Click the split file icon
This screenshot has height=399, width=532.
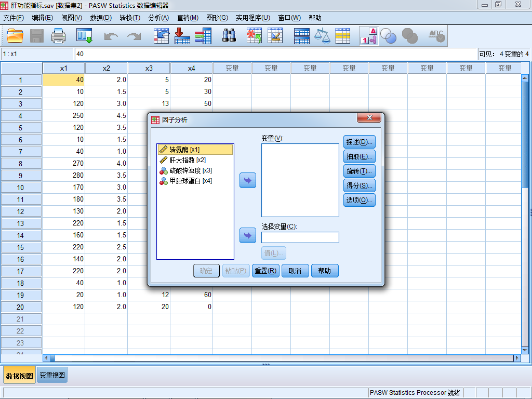pos(302,36)
